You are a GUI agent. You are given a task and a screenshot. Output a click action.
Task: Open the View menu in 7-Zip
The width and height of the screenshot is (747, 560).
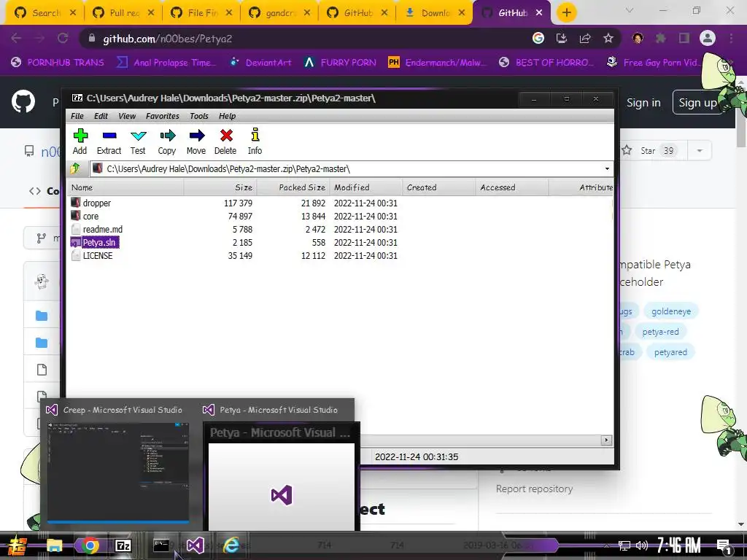tap(127, 116)
